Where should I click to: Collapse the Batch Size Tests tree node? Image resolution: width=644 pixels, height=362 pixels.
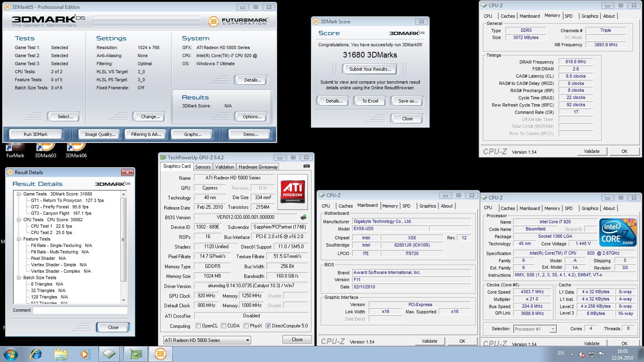click(19, 278)
